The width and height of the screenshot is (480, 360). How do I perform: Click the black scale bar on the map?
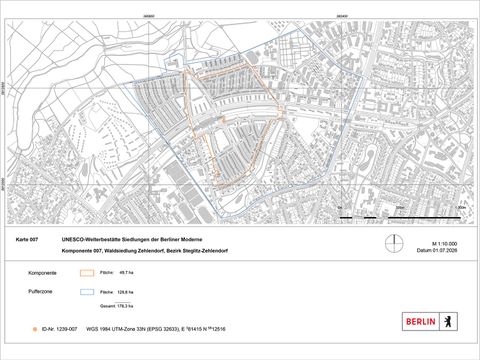[400, 218]
